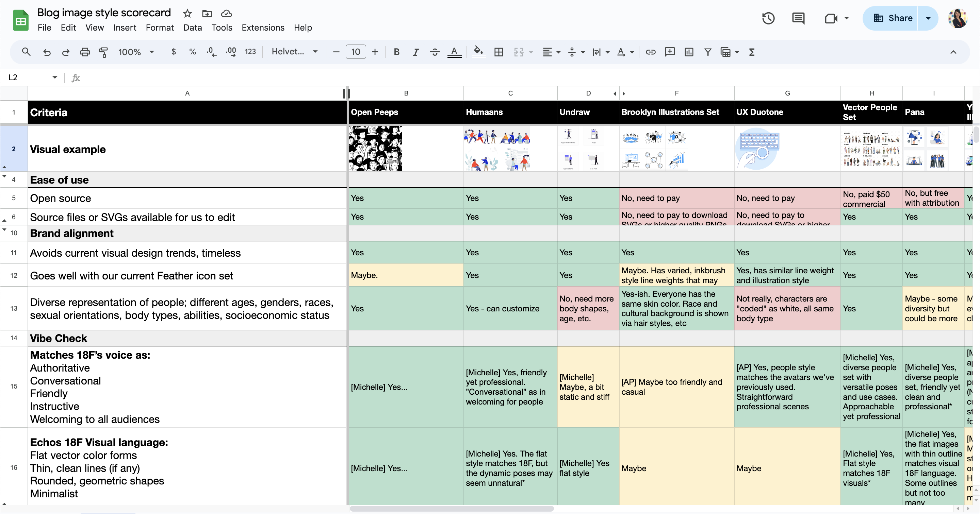980x514 pixels.
Task: Toggle strikethrough formatting
Action: click(435, 52)
